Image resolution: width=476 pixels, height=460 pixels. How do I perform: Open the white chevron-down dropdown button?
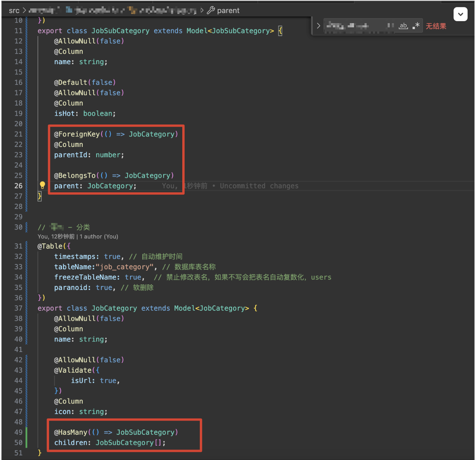[461, 14]
